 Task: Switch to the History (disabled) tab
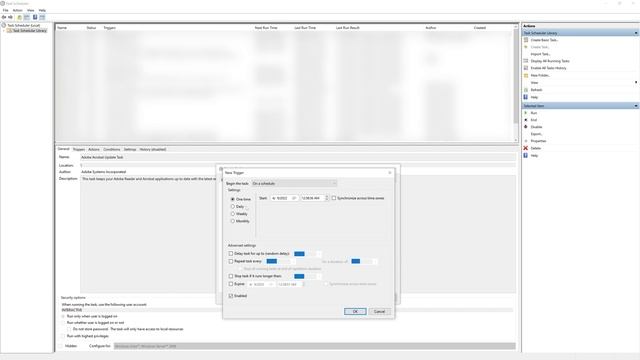(x=153, y=149)
